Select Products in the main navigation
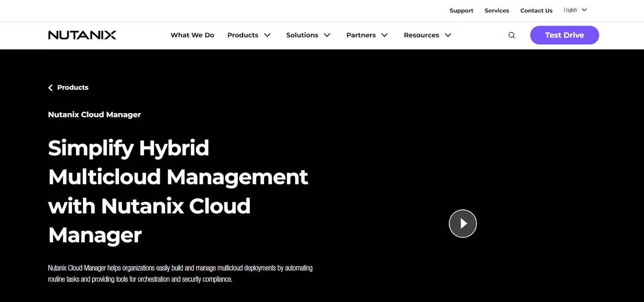 point(243,35)
